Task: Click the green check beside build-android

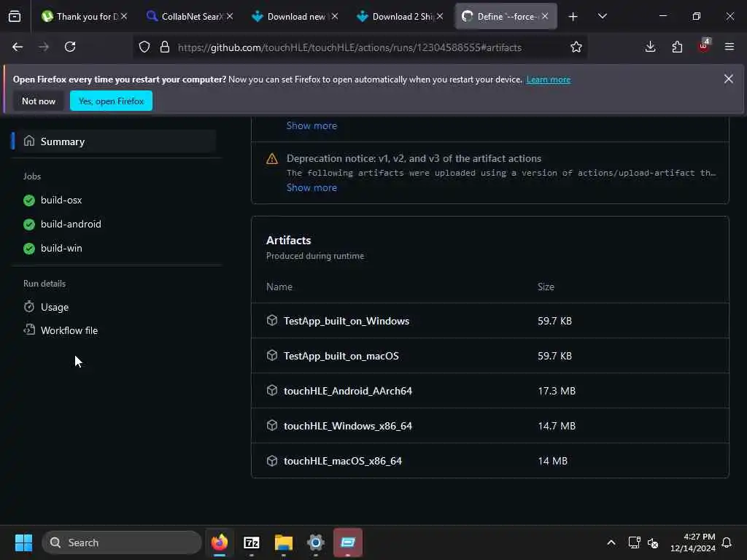Action: click(x=29, y=225)
